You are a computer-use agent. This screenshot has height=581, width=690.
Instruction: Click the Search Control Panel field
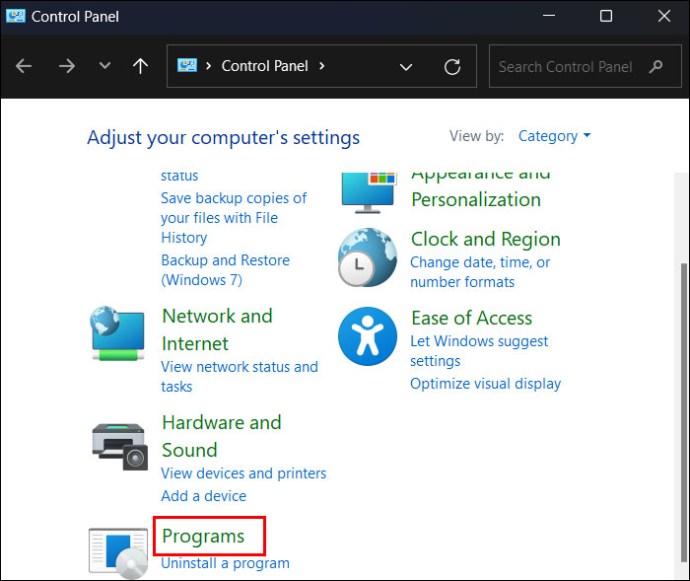pyautogui.click(x=566, y=67)
